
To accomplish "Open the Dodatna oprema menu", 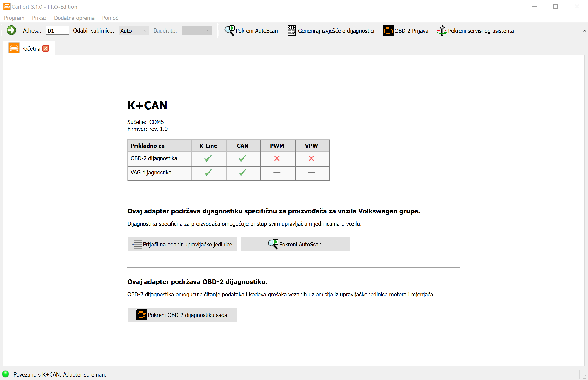I will 74,18.
